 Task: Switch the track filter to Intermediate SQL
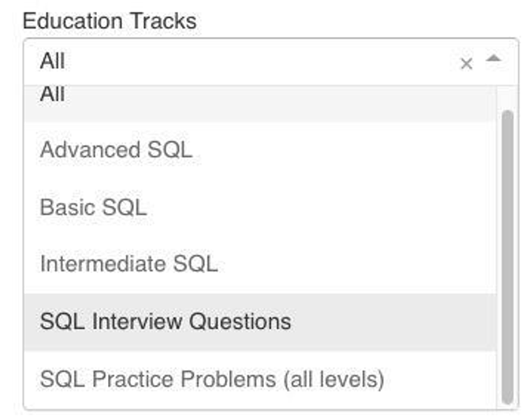(x=128, y=264)
